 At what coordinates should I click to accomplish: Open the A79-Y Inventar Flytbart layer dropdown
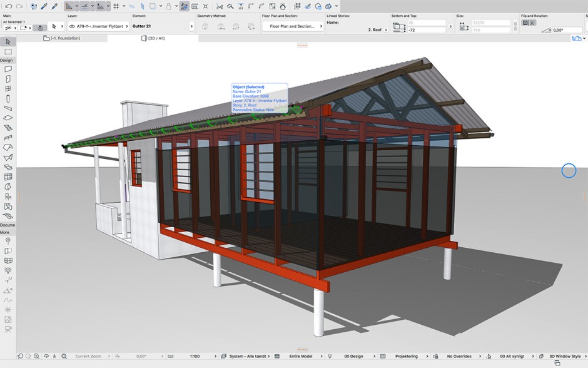click(100, 27)
